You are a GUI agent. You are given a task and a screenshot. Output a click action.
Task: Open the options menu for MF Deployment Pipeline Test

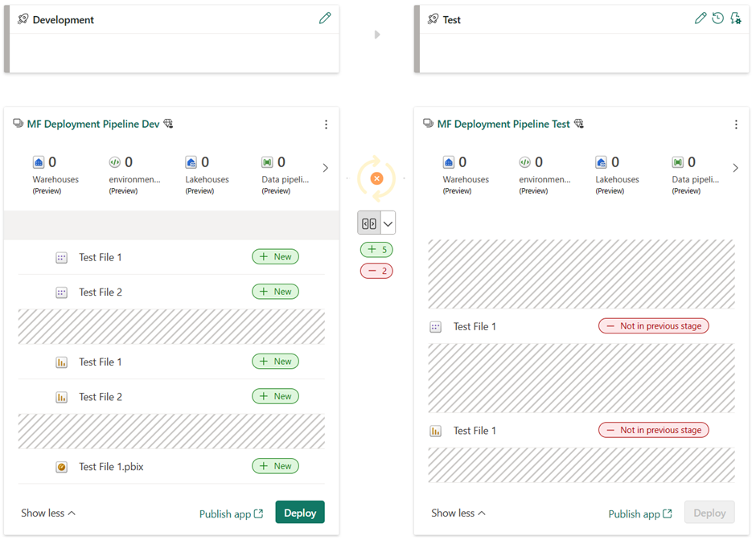tap(736, 124)
